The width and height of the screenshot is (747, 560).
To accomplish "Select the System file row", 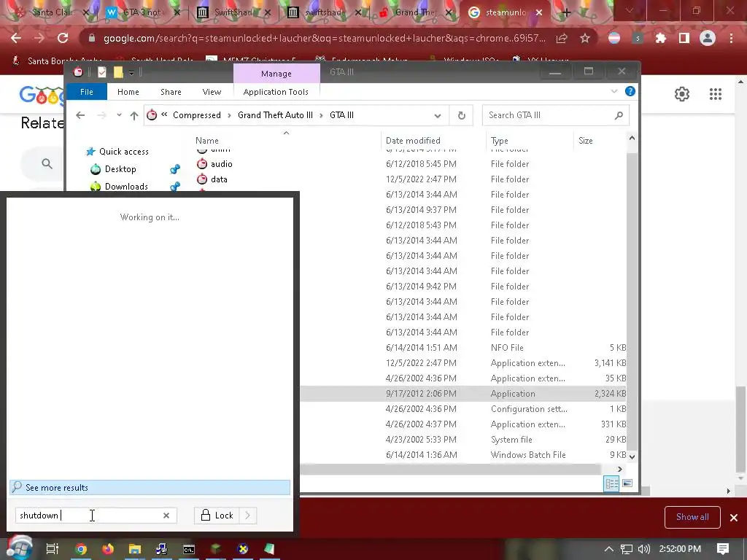I will coord(463,440).
